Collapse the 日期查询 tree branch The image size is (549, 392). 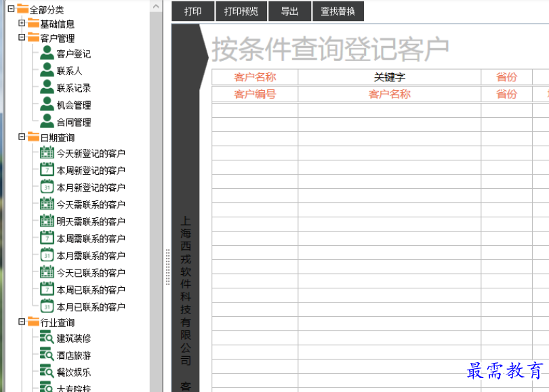(20, 137)
